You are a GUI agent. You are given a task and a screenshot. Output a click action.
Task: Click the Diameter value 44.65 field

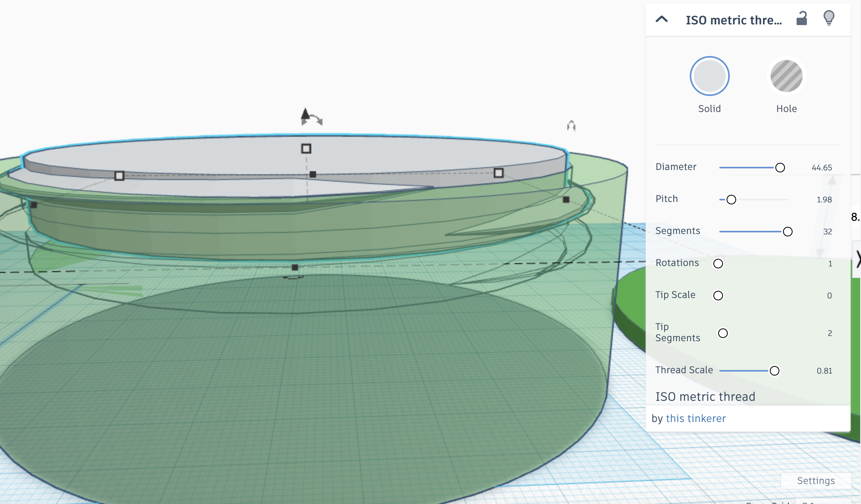tap(821, 168)
